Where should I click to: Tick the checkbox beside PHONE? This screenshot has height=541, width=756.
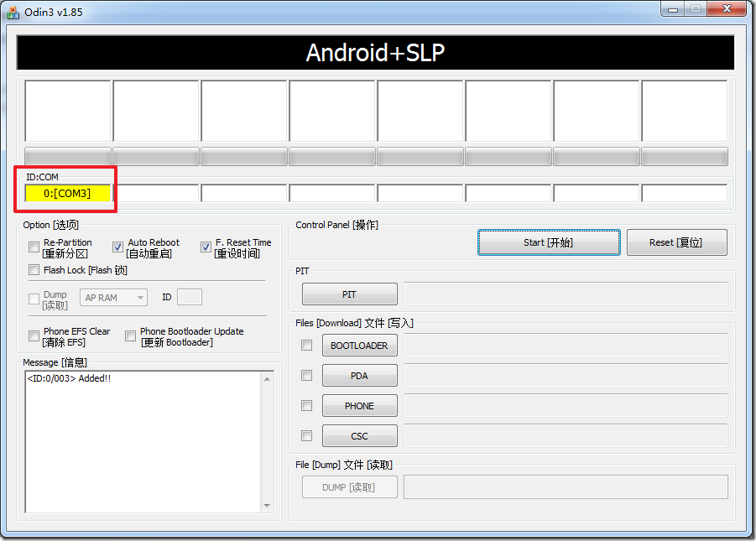tap(306, 405)
